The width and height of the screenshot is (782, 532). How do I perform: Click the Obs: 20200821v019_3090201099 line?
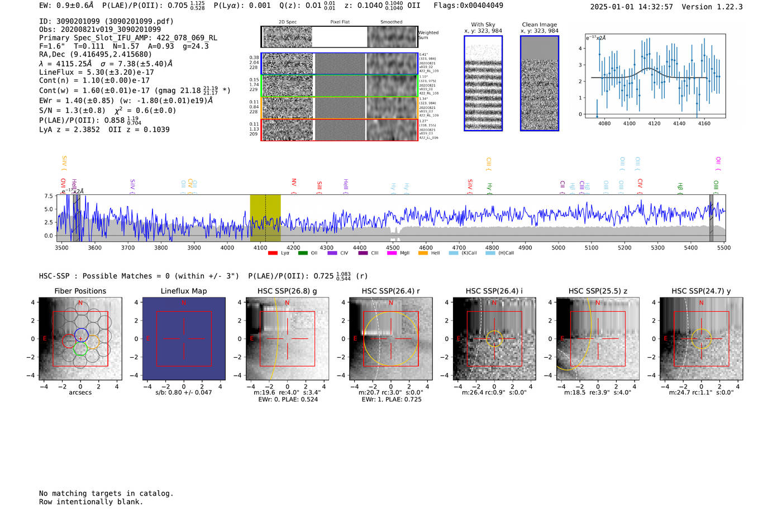coord(100,29)
